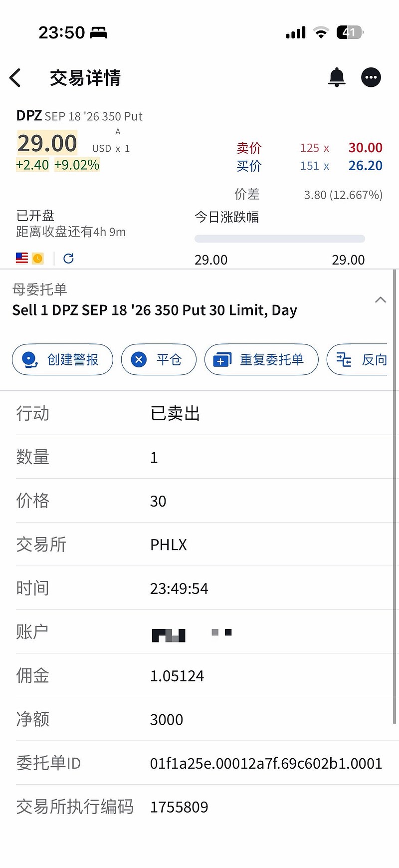
Task: Tap the 重复委托单 repeat order button
Action: pyautogui.click(x=261, y=359)
